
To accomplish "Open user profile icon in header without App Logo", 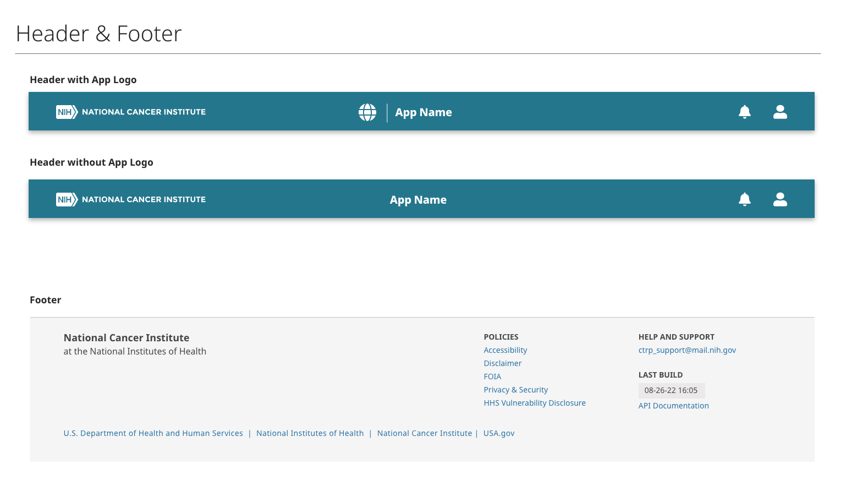I will [780, 199].
